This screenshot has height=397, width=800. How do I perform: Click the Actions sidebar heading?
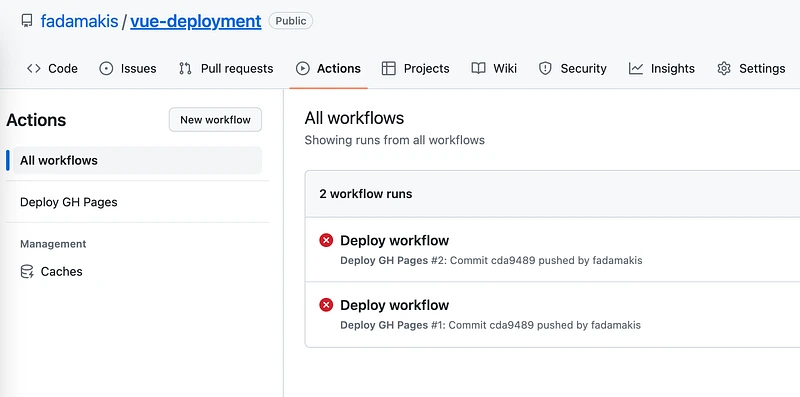click(x=36, y=120)
